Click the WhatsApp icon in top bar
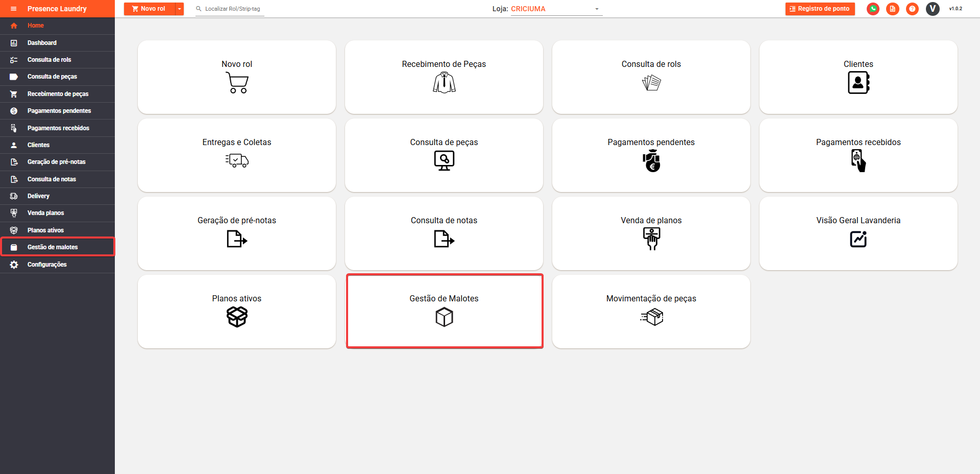 click(873, 9)
